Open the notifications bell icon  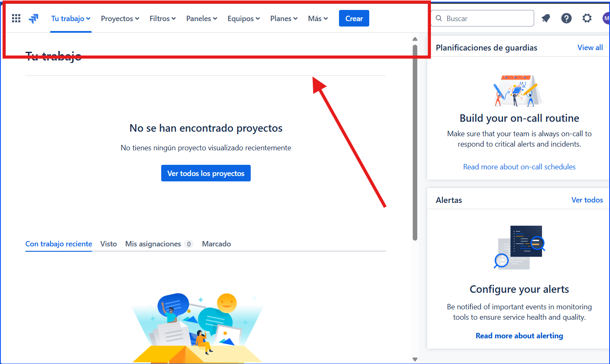(x=545, y=18)
